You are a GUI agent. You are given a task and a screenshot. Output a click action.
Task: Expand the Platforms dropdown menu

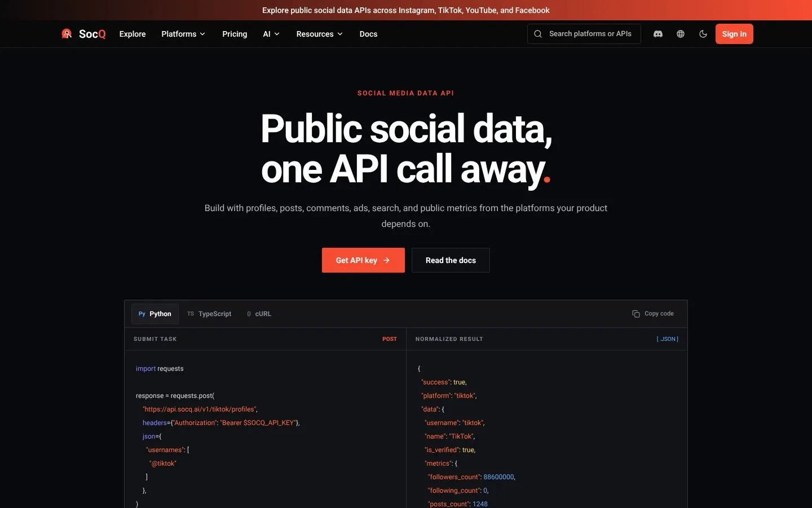tap(183, 34)
